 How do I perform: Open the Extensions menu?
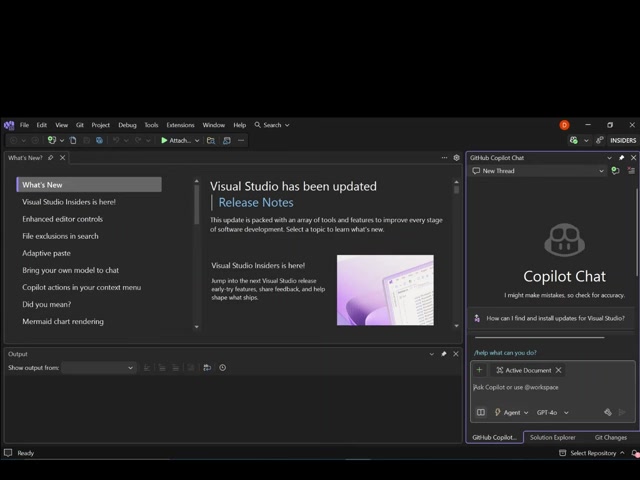[180, 125]
